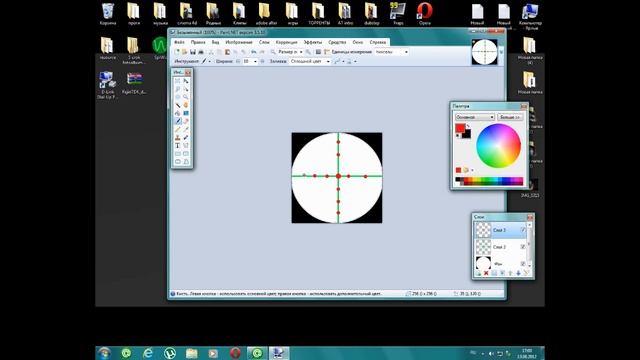This screenshot has width=640, height=360.
Task: Select the Gradient tool
Action: (186, 113)
